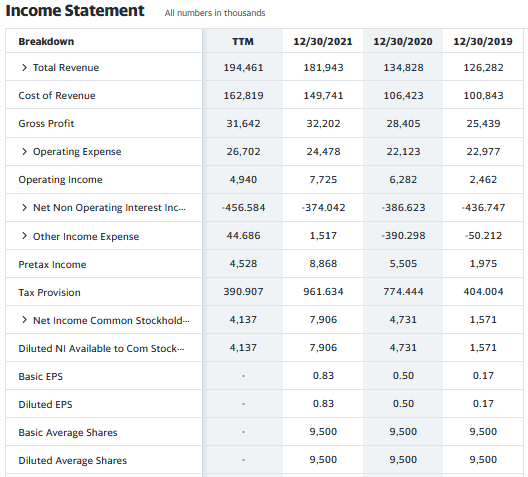
Task: Click Operating Expense value 22,123
Action: click(403, 151)
